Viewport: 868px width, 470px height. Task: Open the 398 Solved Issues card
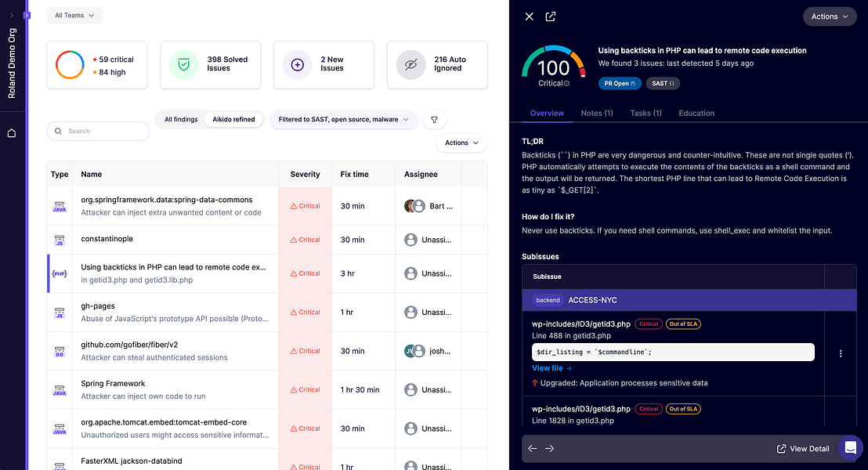pos(211,65)
